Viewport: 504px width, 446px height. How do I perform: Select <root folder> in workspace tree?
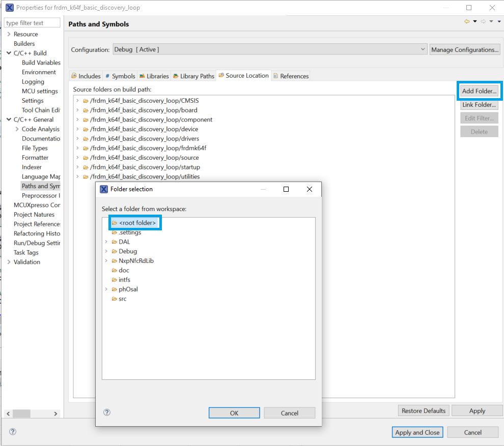(x=137, y=223)
